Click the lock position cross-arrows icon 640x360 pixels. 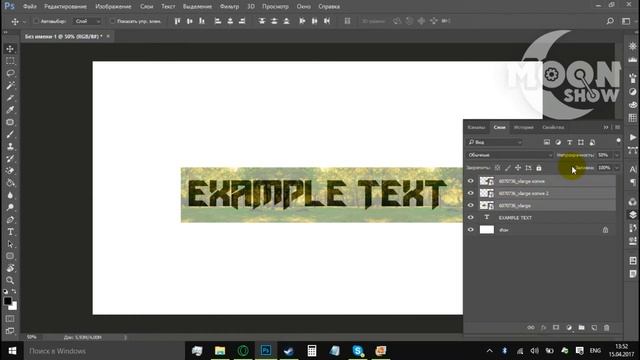pos(518,168)
